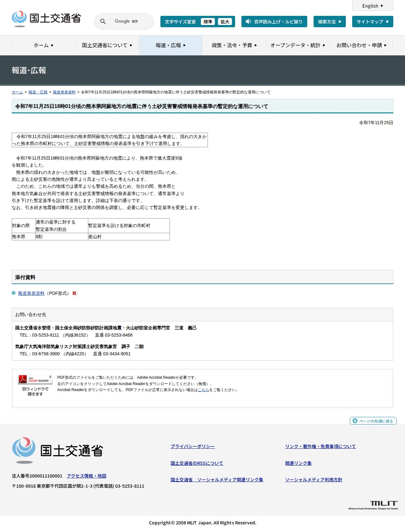Click the MLIT logo in header
The height and width of the screenshot is (532, 405).
click(46, 19)
